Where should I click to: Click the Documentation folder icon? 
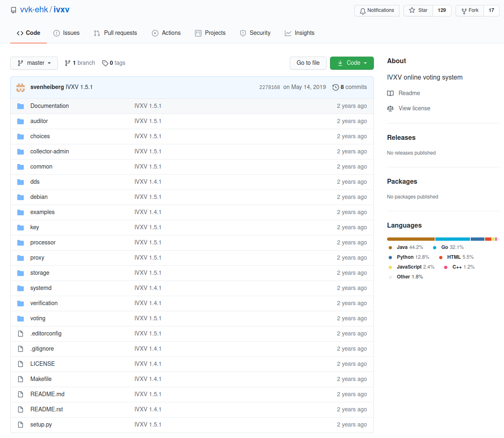click(21, 106)
